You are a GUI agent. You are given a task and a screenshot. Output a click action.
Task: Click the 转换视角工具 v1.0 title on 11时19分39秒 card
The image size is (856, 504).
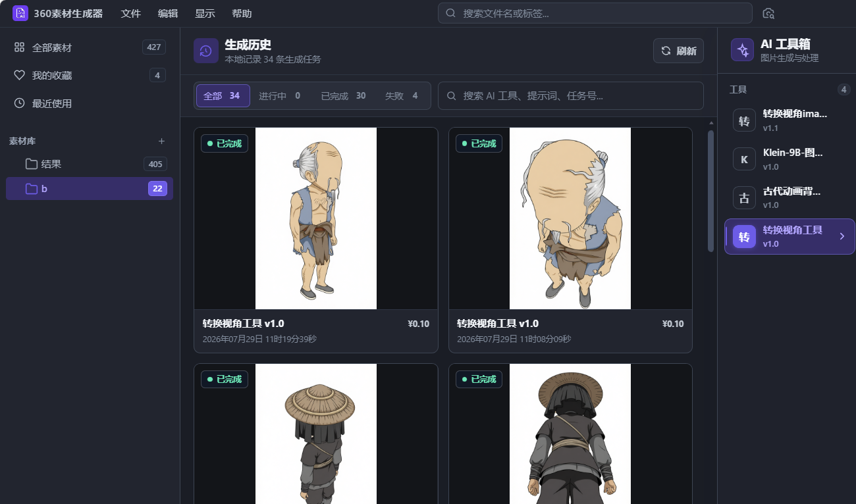pos(244,324)
